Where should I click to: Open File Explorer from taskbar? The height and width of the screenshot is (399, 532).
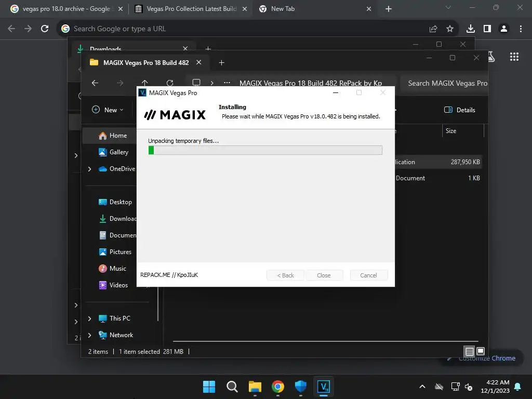click(x=255, y=387)
